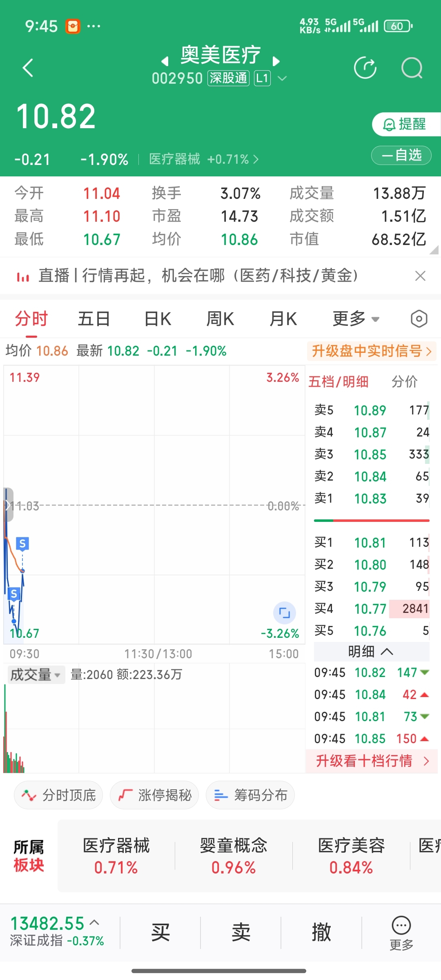This screenshot has width=441, height=980.
Task: Open 分时顶底 tool
Action: tap(58, 795)
